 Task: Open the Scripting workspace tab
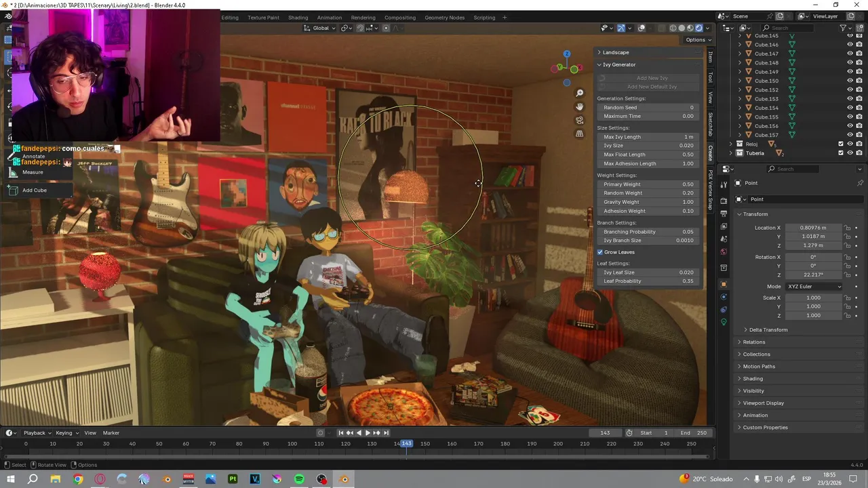click(x=484, y=18)
